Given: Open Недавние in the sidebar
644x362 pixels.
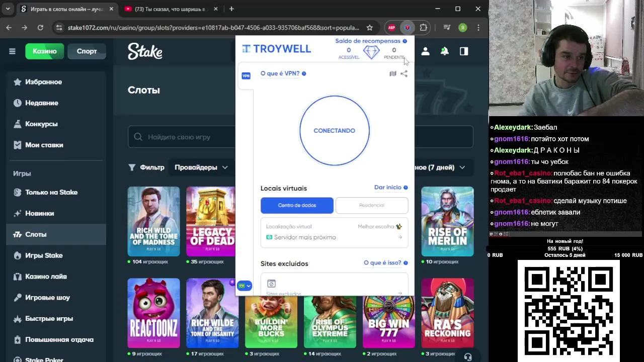Looking at the screenshot, I should click(55, 103).
